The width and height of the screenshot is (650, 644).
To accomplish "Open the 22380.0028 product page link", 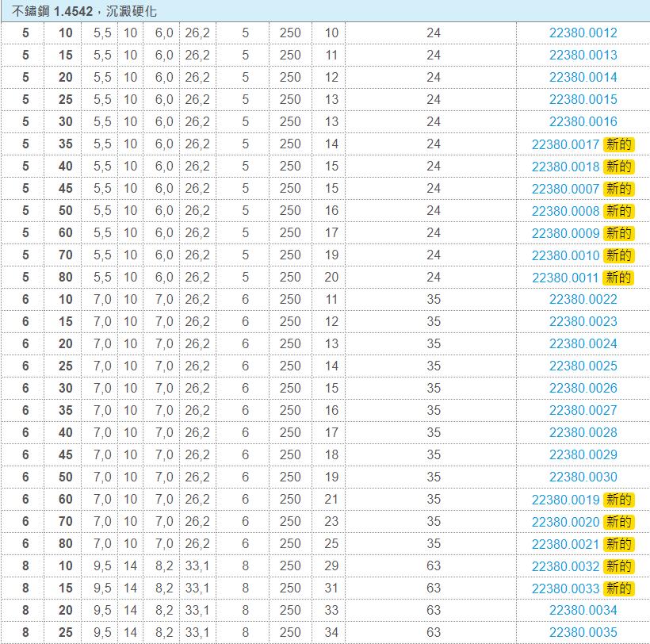I will click(583, 432).
